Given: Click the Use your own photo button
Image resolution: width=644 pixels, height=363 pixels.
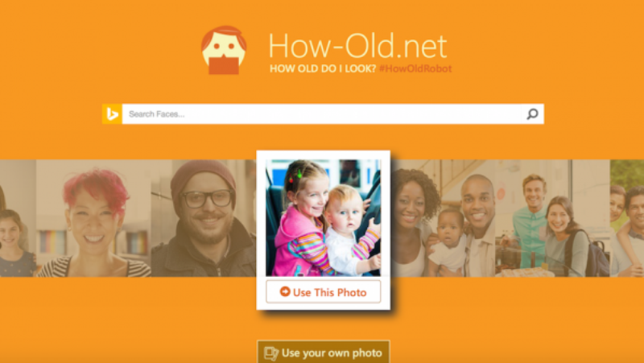Looking at the screenshot, I should 324,352.
